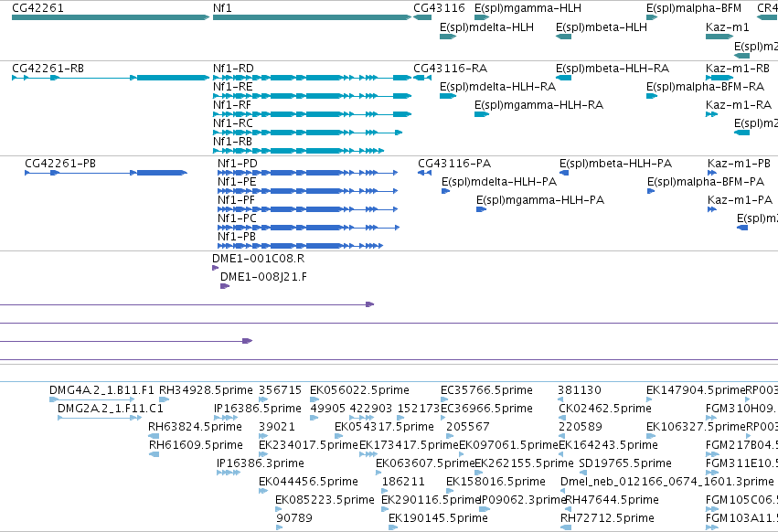
Task: Select EST DMG2A2_1.F11.C1
Action: point(100,418)
